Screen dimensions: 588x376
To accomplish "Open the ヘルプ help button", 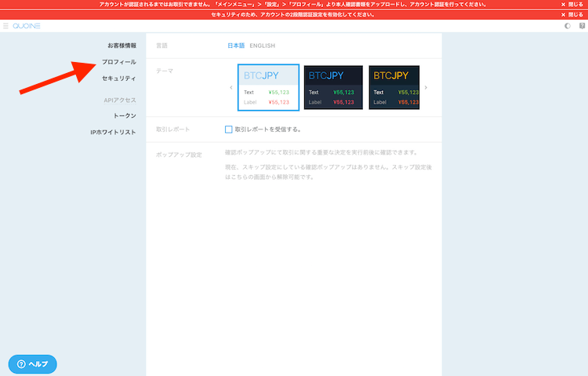I will tap(33, 364).
